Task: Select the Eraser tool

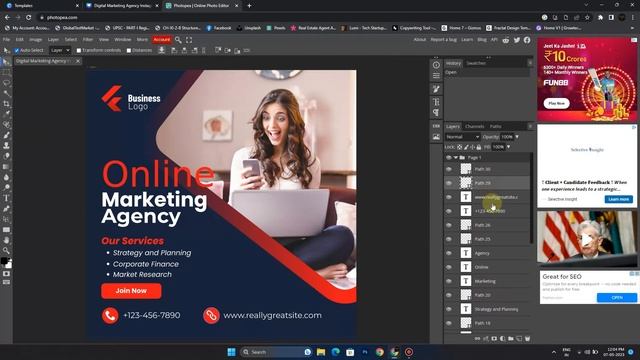Action: (6, 156)
